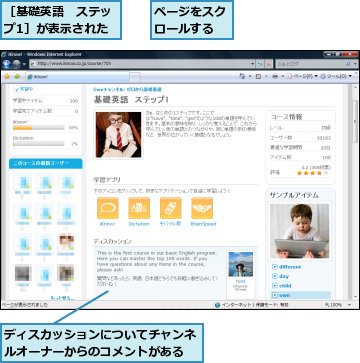Image resolution: width=360 pixels, height=363 pixels.
Task: Click the sample item baby photo
Action: click(x=299, y=231)
